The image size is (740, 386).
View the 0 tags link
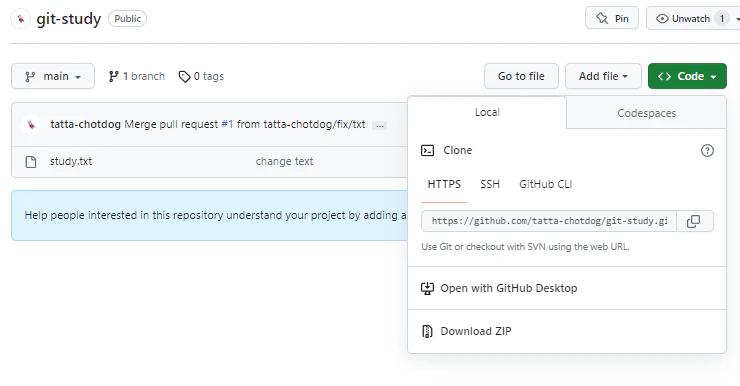(x=201, y=76)
